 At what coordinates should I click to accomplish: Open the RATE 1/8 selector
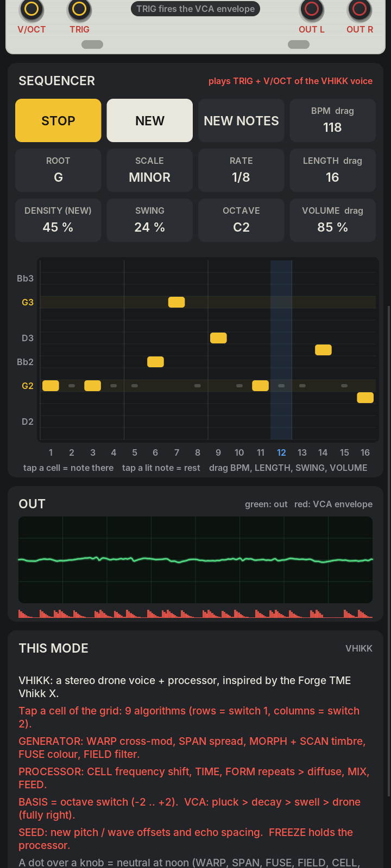click(x=241, y=170)
